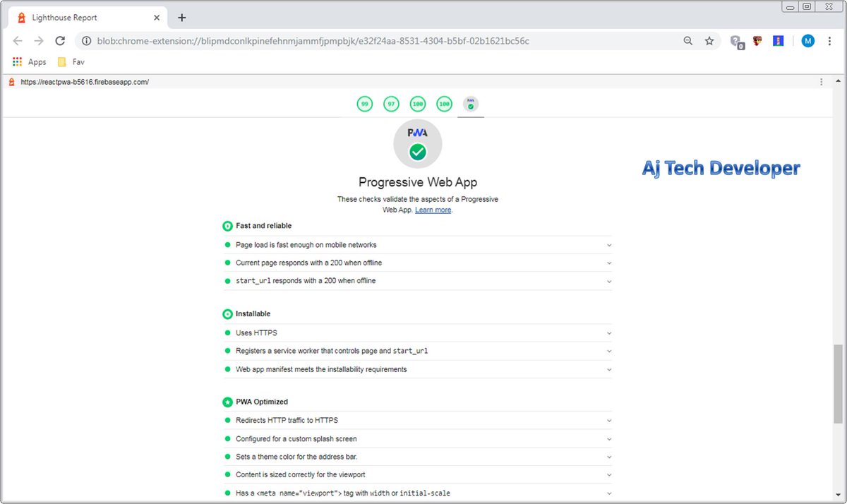Click the Performance score gauge showing 99

point(364,104)
